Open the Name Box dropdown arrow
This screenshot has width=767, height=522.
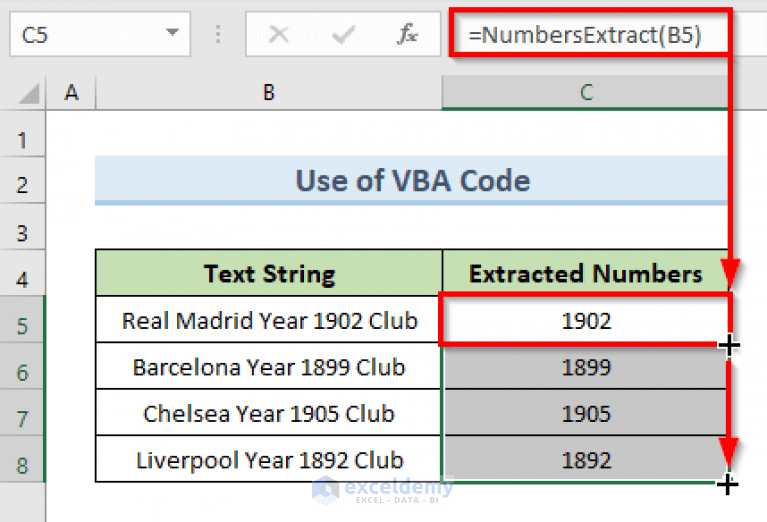pyautogui.click(x=172, y=33)
